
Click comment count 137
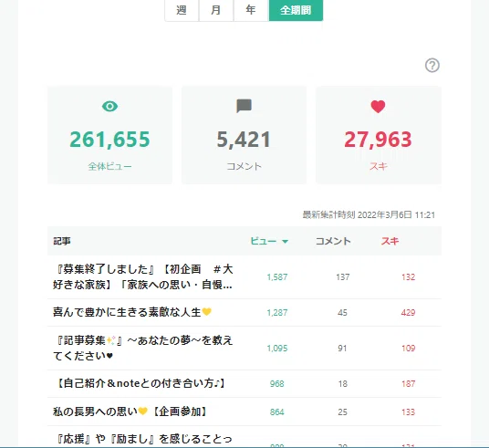point(343,277)
